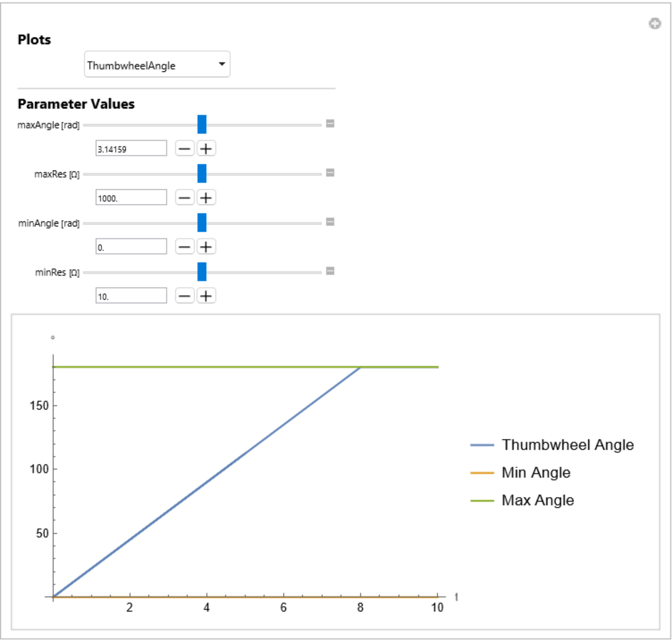Collapse minAngle slider controls toggle

(330, 222)
